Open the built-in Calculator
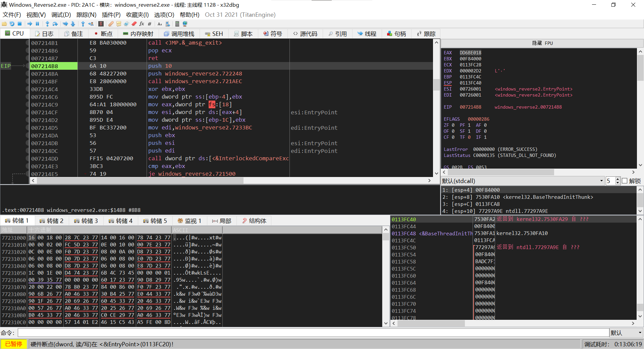This screenshot has height=349, width=644. coord(177,24)
